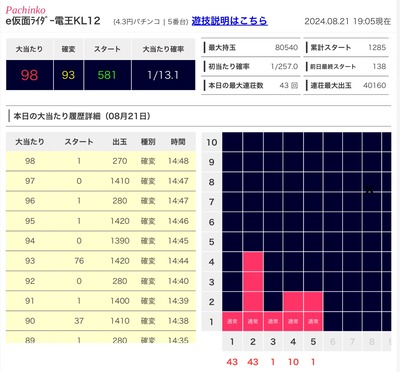This screenshot has height=372, width=400.
Task: Click the 時間 column header
Action: point(178,142)
